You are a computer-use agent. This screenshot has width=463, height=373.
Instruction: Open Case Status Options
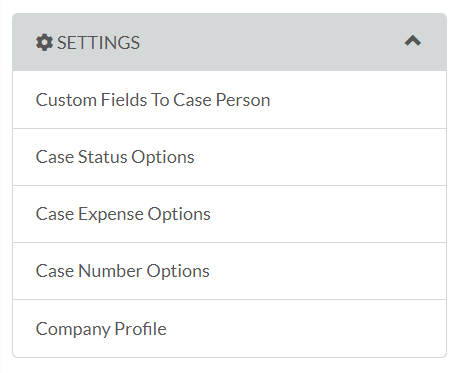click(229, 157)
